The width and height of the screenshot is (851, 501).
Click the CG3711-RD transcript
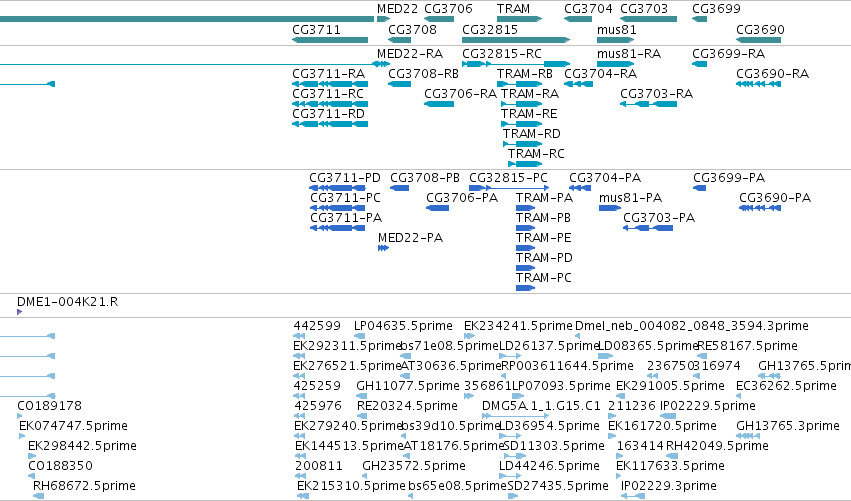(x=330, y=124)
